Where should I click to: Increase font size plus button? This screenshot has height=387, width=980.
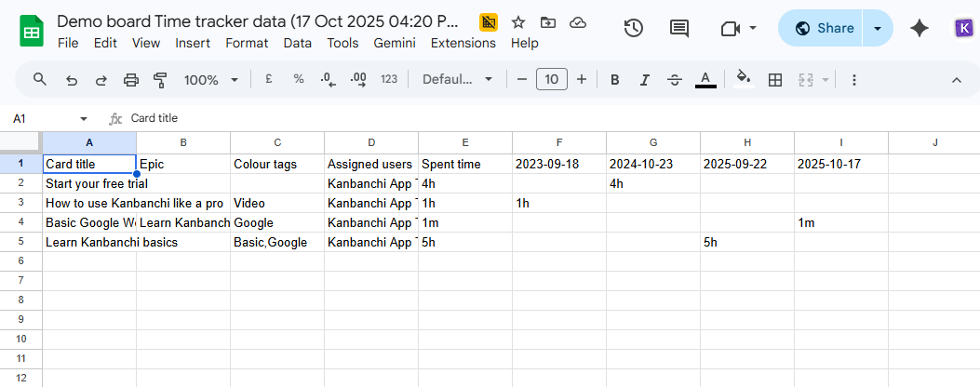[x=582, y=79]
